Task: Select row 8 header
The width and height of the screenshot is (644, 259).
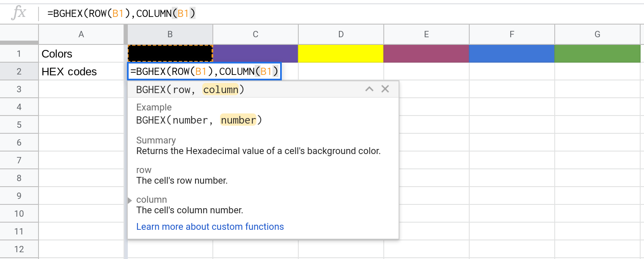Action: (x=19, y=178)
